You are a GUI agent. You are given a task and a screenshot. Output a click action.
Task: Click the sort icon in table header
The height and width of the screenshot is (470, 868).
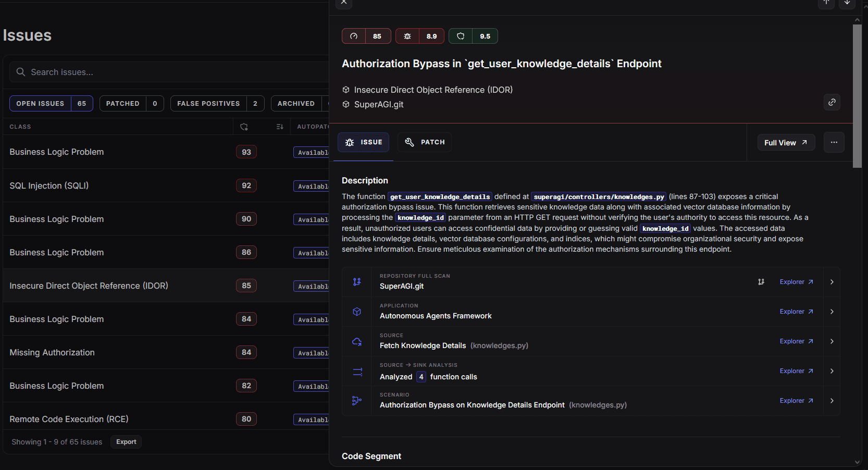280,127
